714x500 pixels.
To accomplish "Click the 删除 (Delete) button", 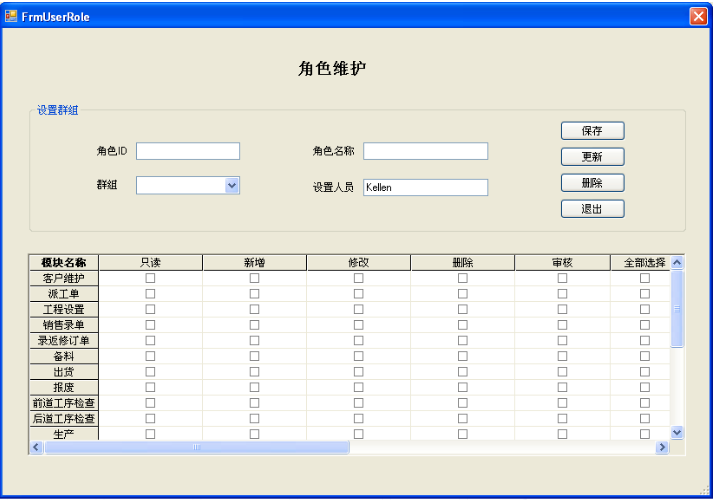I will tap(592, 183).
